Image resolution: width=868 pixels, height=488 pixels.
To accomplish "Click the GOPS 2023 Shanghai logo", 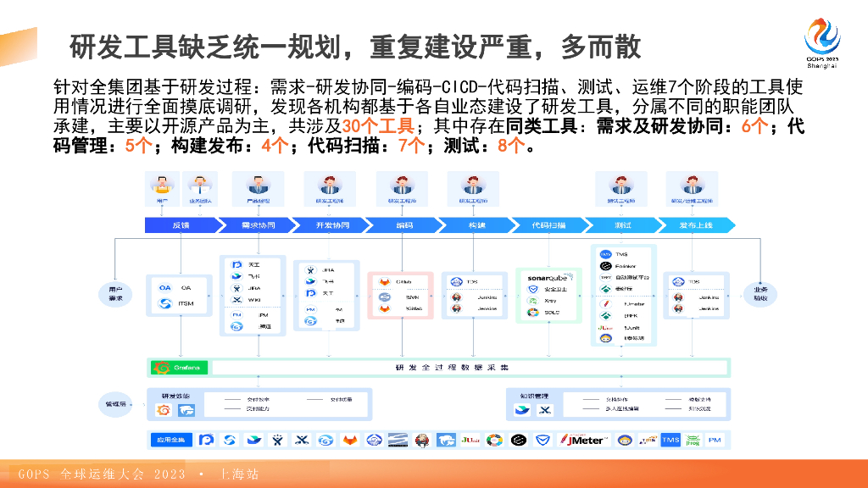I will [x=822, y=42].
